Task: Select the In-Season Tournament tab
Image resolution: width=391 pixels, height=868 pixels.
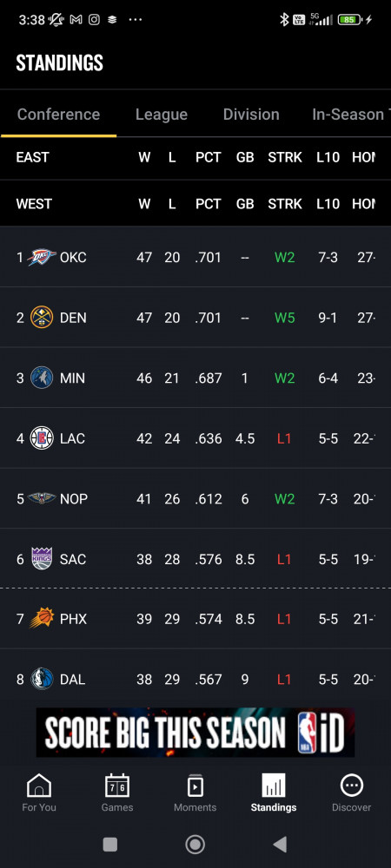Action: click(x=351, y=114)
